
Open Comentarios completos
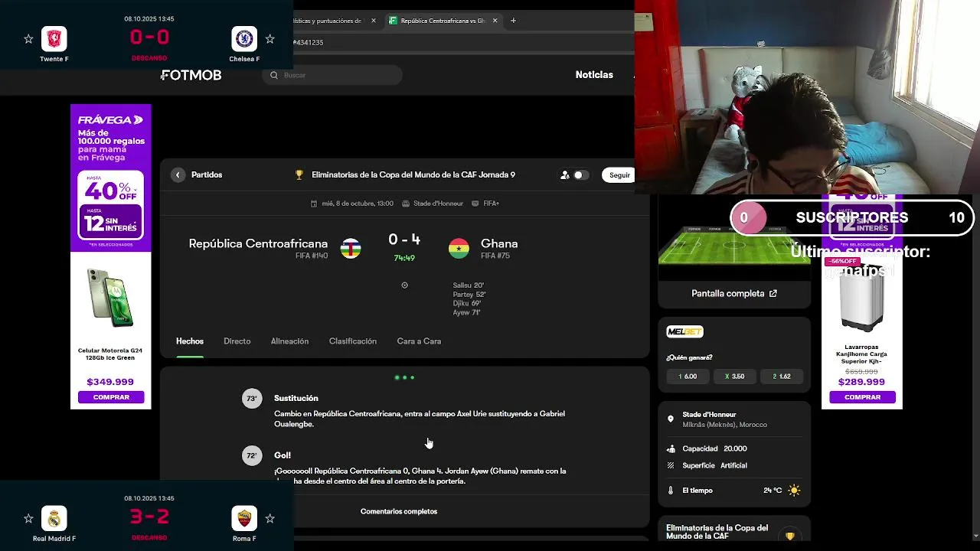(x=399, y=511)
